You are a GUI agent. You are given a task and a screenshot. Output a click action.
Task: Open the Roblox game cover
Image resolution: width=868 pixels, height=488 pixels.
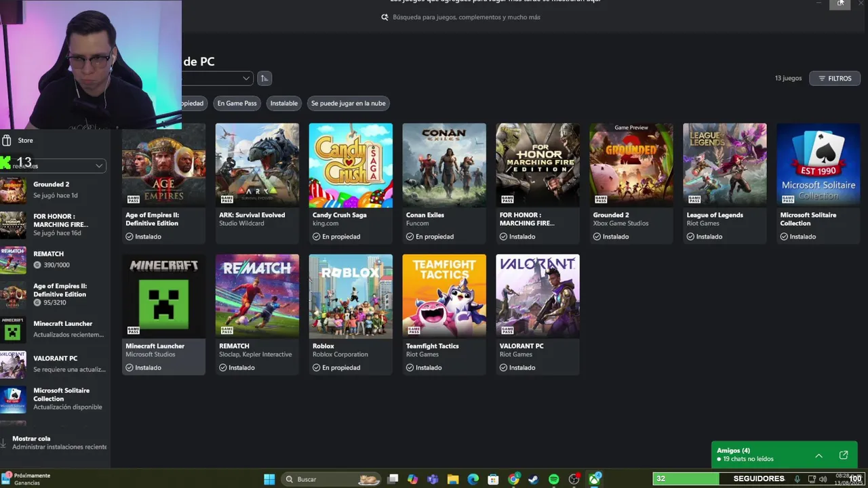click(x=351, y=296)
